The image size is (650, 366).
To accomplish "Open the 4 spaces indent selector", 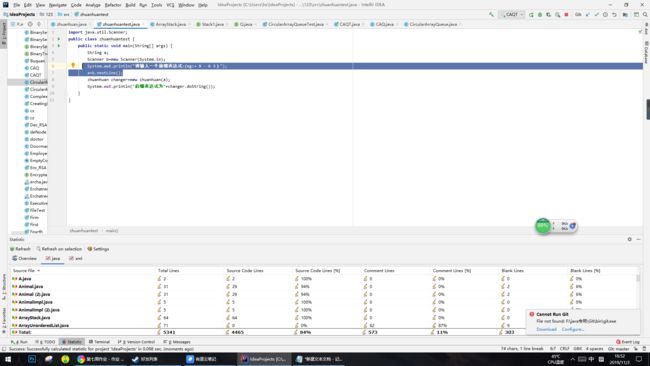I will point(594,349).
